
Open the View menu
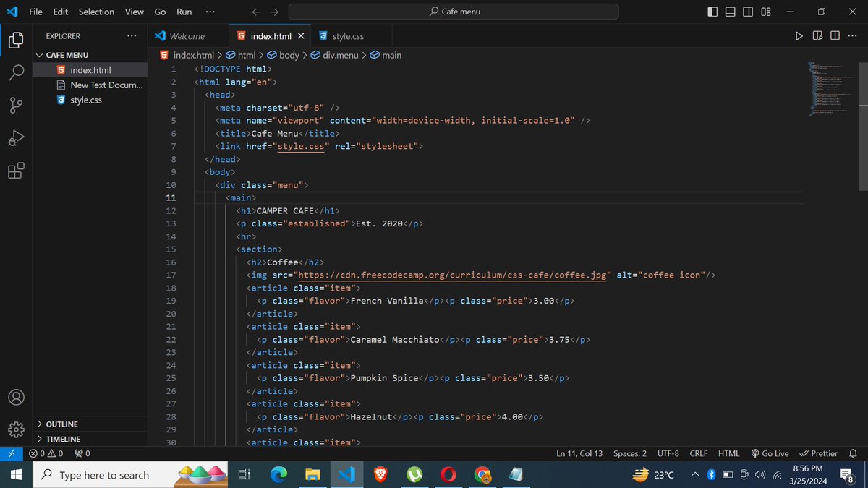(135, 12)
